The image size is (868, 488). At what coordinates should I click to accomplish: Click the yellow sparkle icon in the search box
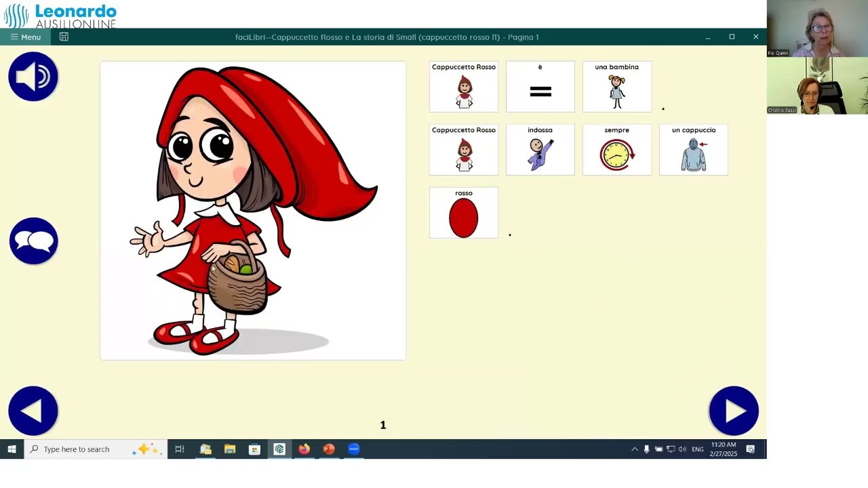point(146,449)
